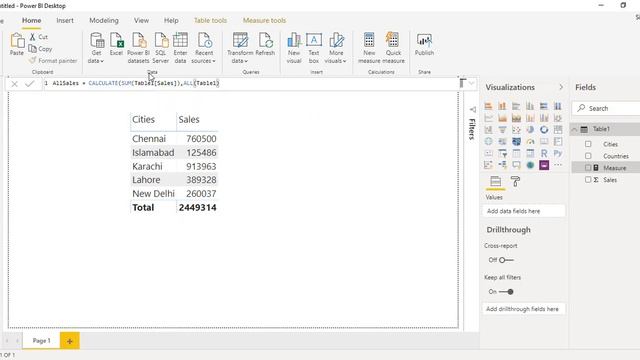This screenshot has height=360, width=640.
Task: Click the Add data fields here well
Action: (x=524, y=211)
